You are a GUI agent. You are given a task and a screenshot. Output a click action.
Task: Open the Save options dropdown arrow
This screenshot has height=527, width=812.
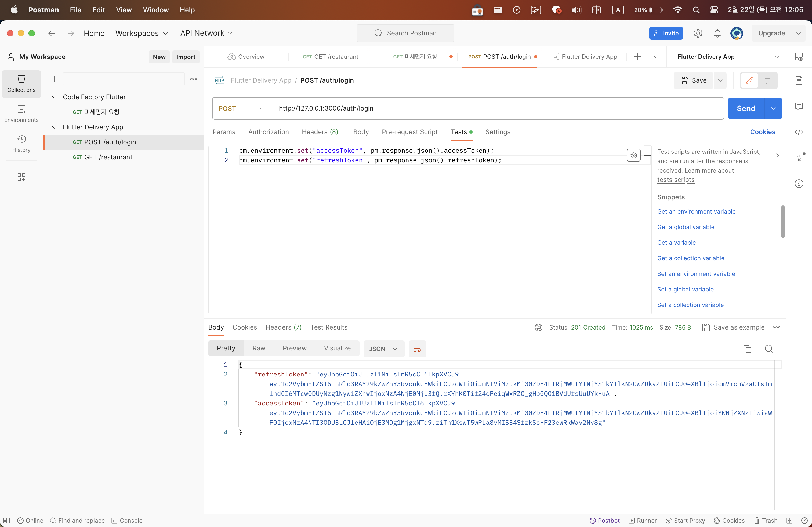[720, 80]
